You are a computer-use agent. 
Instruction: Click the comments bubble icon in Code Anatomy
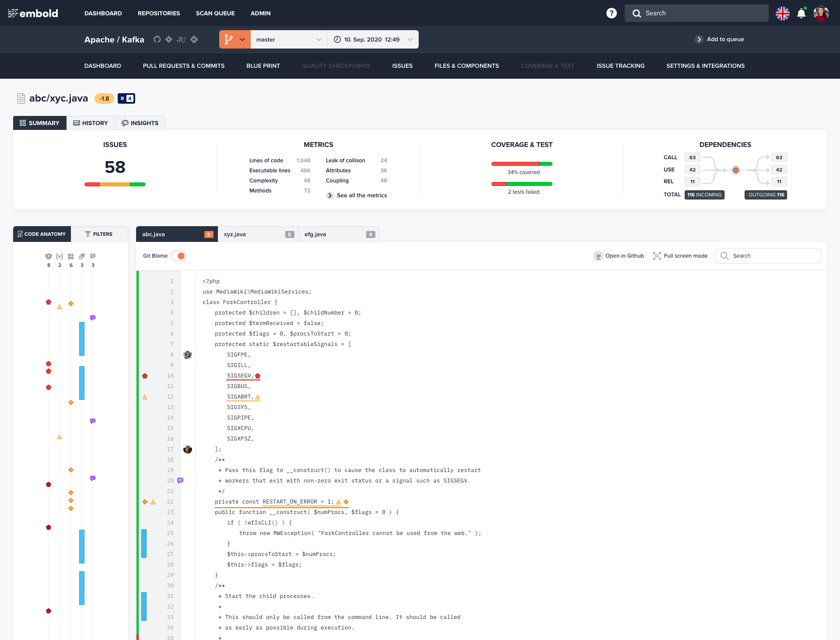click(93, 256)
